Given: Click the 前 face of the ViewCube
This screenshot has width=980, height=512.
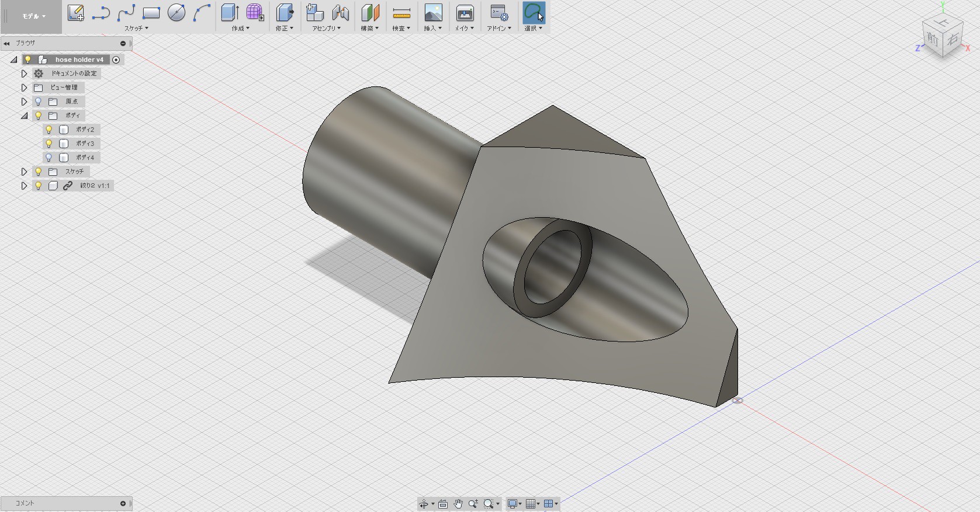Looking at the screenshot, I should click(932, 40).
